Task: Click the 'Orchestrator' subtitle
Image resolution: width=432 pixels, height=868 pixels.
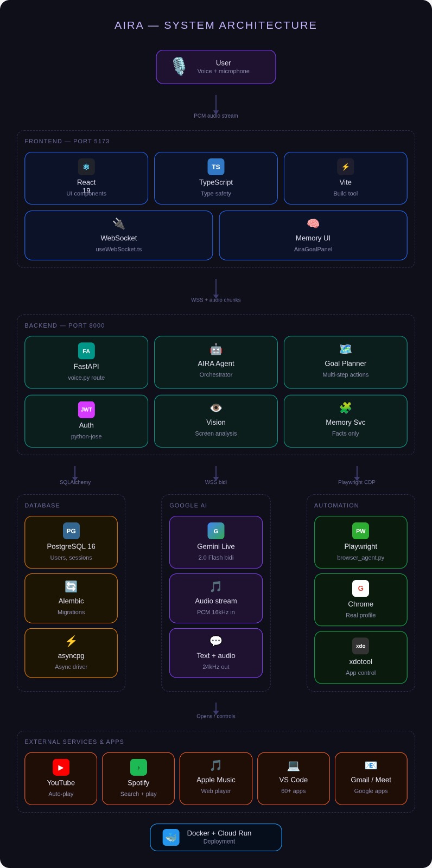Action: click(216, 375)
